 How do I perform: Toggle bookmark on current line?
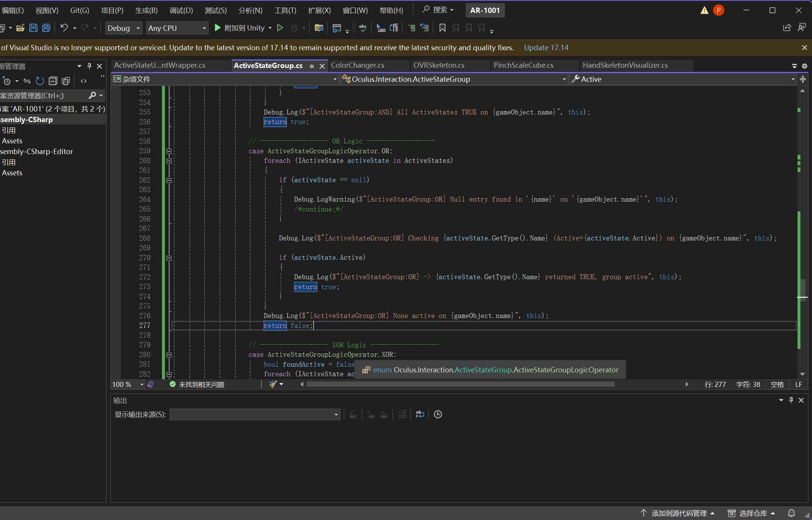click(x=442, y=28)
